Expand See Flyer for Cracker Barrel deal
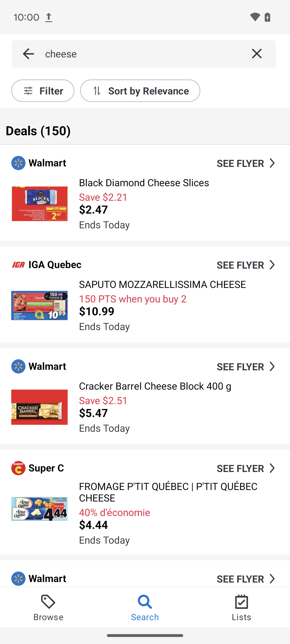This screenshot has height=644, width=290. tap(246, 367)
